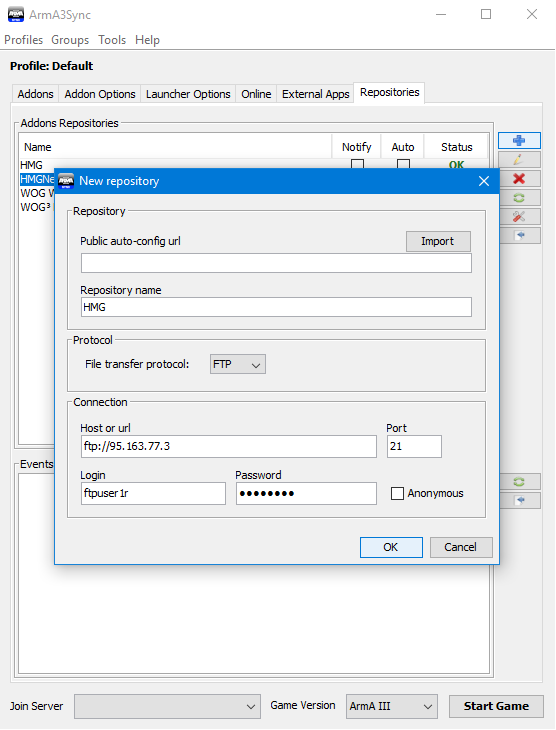Switch to the Addon Options tab
Screen dimensions: 556x730
[x=100, y=94]
